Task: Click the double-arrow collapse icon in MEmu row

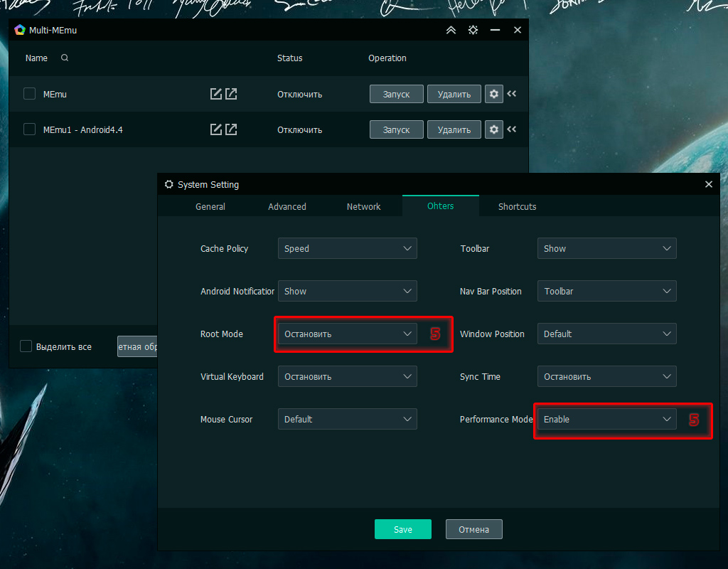Action: [x=512, y=94]
